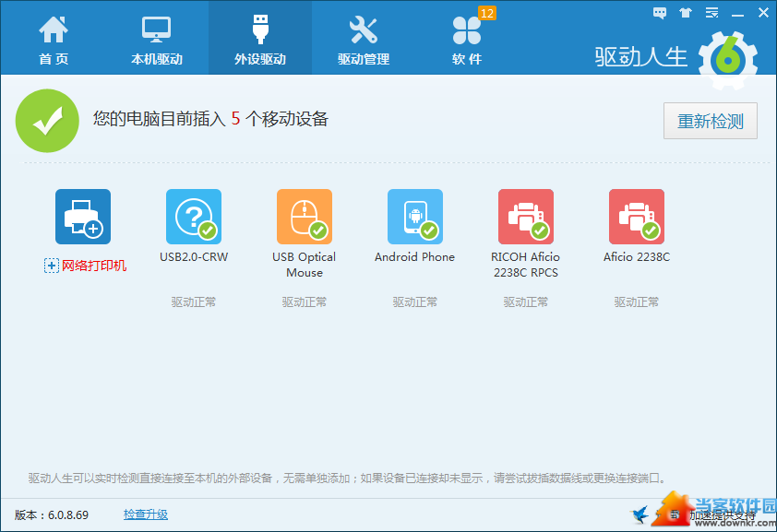Close the 驱动人生 window

tap(764, 13)
